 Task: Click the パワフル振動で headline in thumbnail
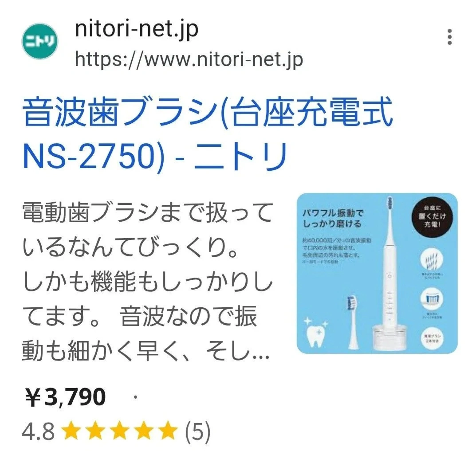(333, 213)
